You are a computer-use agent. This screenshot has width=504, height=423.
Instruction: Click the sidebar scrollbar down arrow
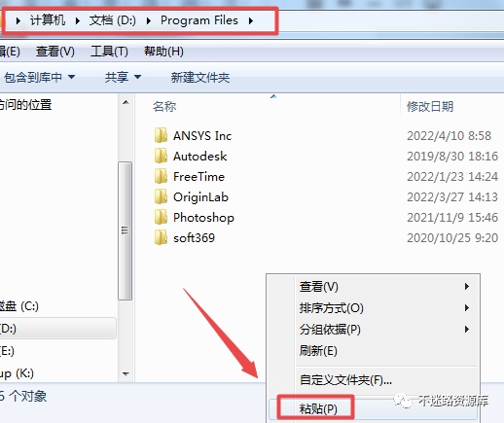[126, 373]
